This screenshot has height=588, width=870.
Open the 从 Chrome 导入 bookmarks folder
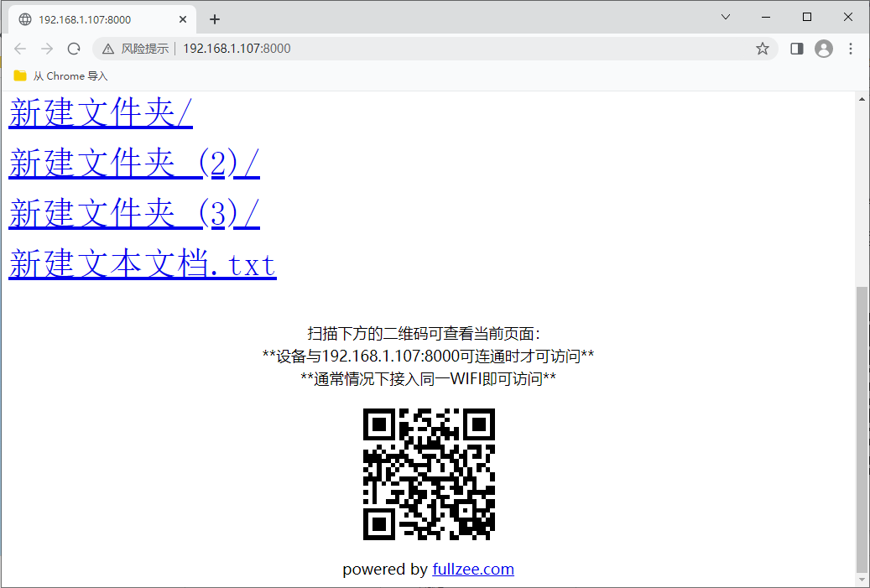pos(60,76)
